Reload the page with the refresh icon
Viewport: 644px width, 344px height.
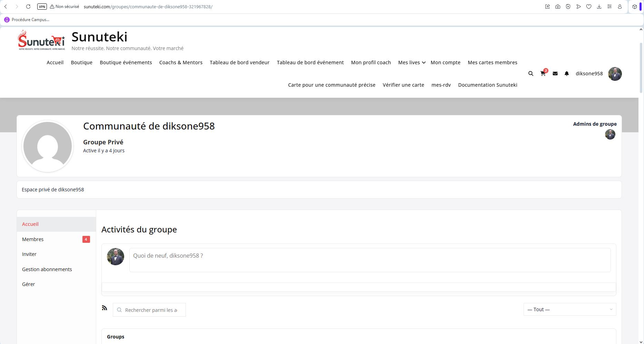28,7
